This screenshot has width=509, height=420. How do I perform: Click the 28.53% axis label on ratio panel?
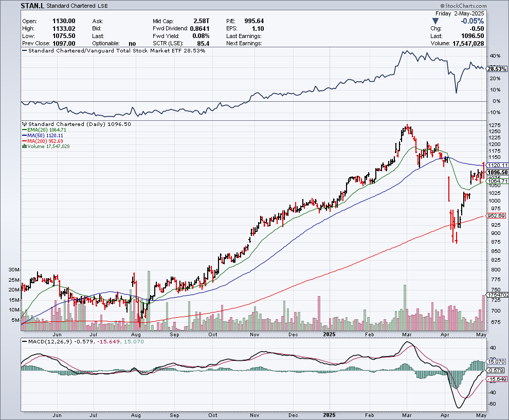click(x=497, y=69)
